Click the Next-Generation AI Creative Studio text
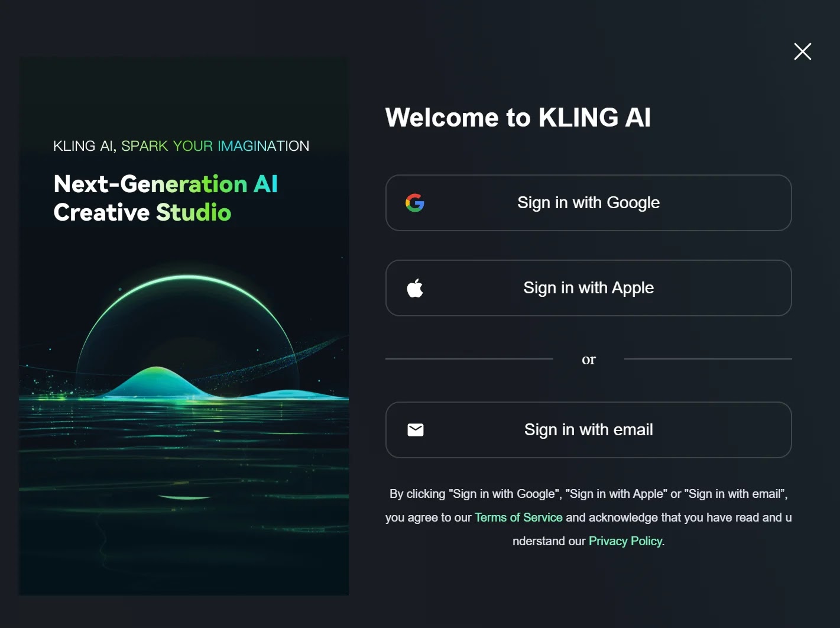 tap(166, 198)
